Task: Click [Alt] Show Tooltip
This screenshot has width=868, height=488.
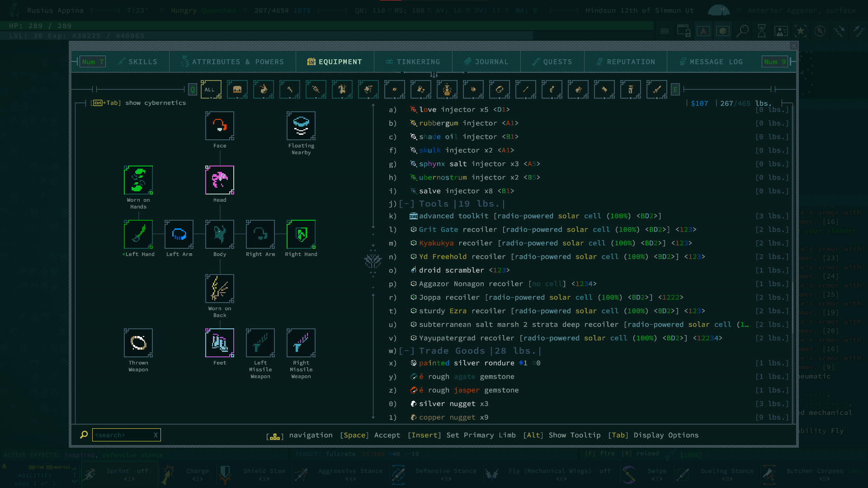Action: click(562, 435)
